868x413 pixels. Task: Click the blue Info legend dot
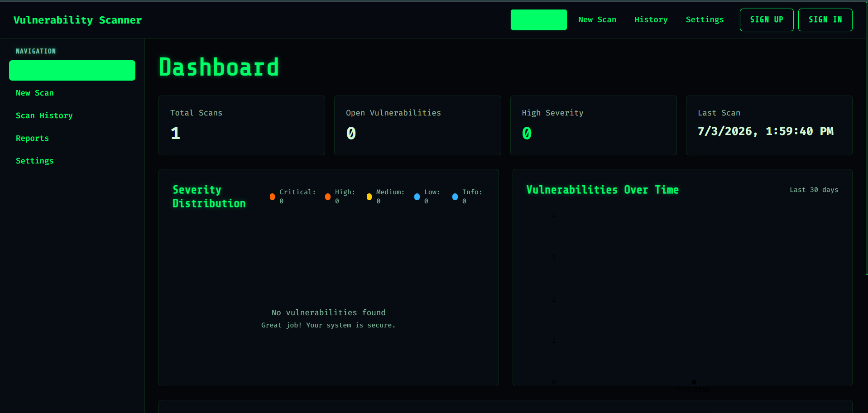455,197
